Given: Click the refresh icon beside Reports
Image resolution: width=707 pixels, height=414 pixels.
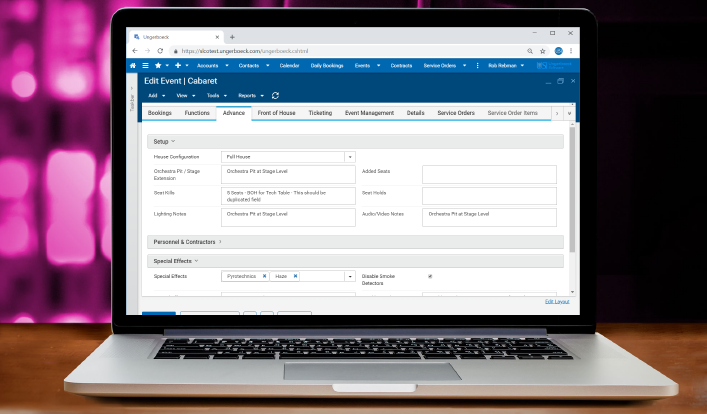Looking at the screenshot, I should pos(275,95).
